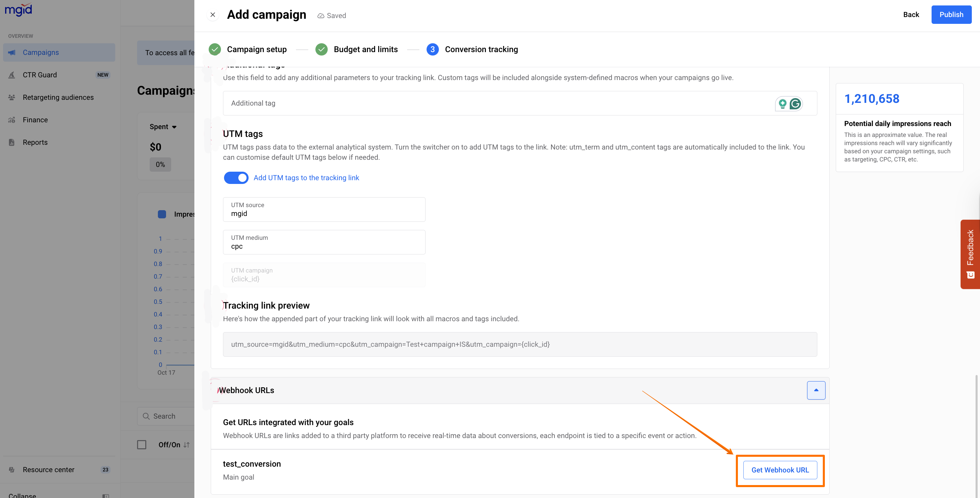Click the green lightbulb suggestion icon
The height and width of the screenshot is (498, 980).
782,104
